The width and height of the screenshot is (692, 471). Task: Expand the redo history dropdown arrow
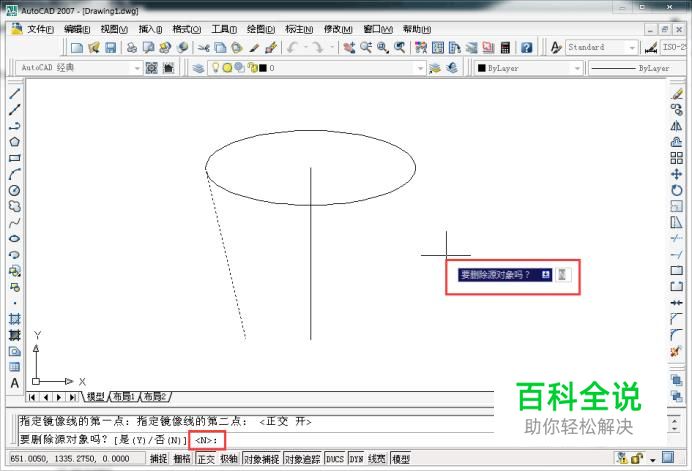tap(331, 47)
